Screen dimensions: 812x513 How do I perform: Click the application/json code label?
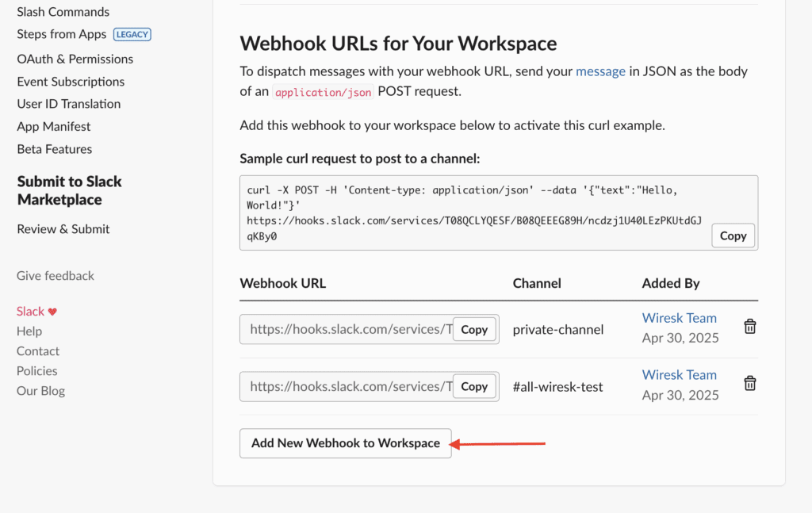pyautogui.click(x=324, y=92)
